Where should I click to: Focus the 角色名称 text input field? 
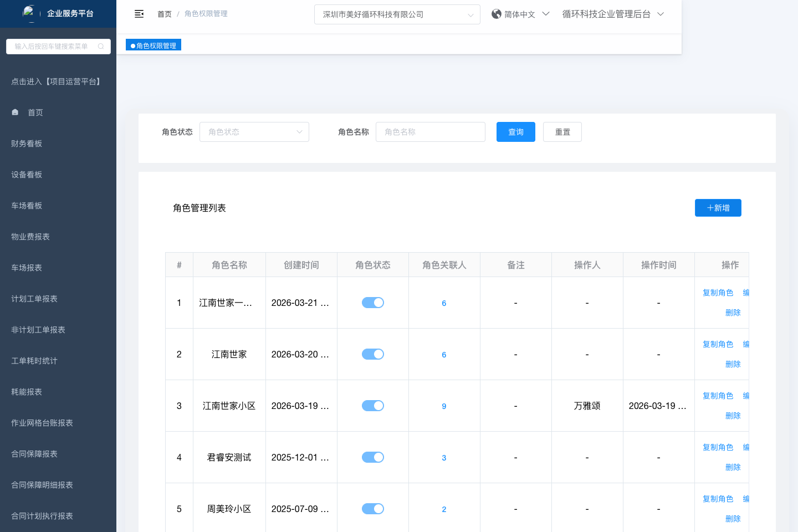[430, 132]
